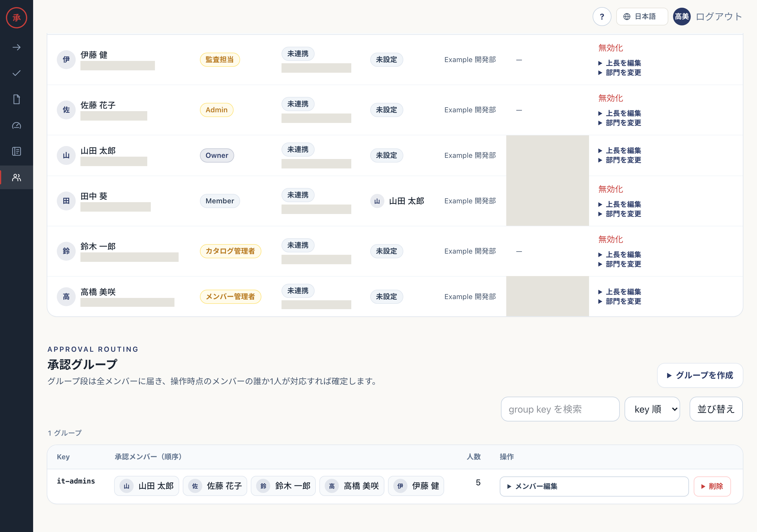Expand 部門を変更 for 佐藤 花子
757x532 pixels.
coord(619,123)
